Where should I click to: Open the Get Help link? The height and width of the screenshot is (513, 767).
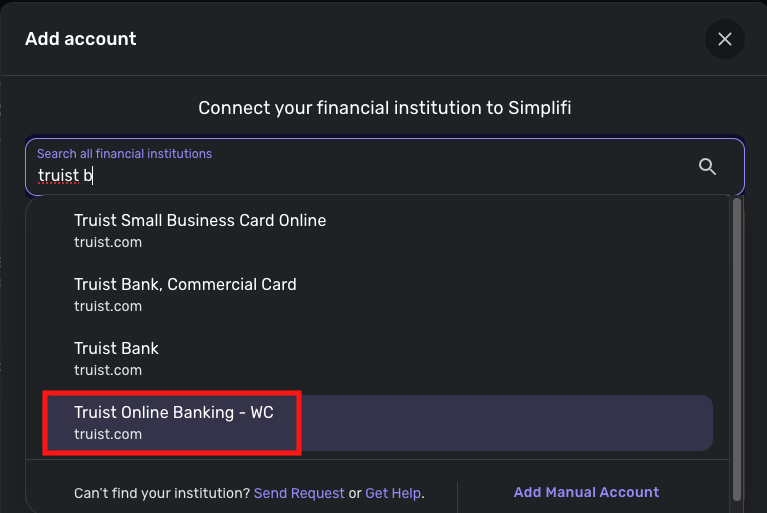coord(393,493)
